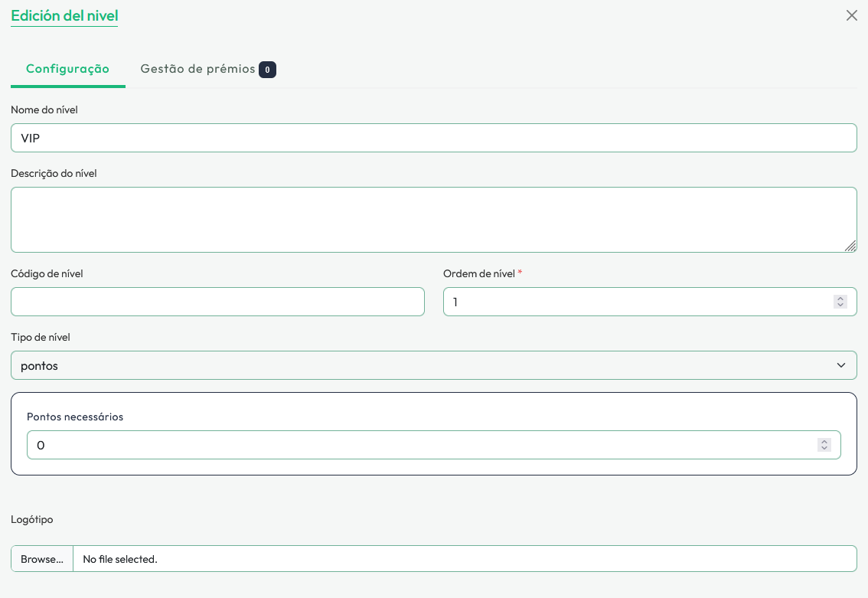Screen dimensions: 868x598
Task: Click the prize count badge showing 0
Action: pyautogui.click(x=267, y=70)
